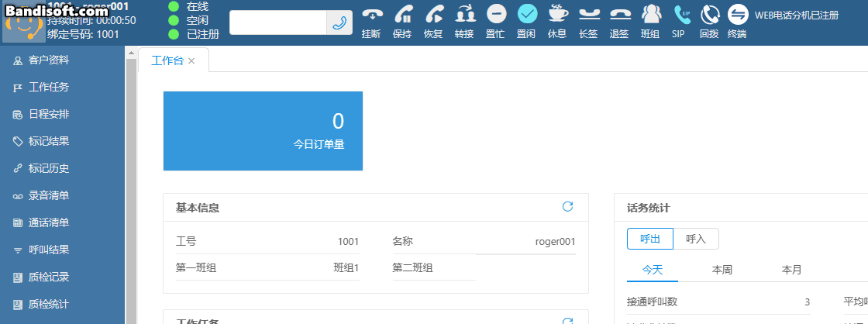The height and width of the screenshot is (324, 868).
Task: Select the 转接 transfer call icon
Action: pyautogui.click(x=464, y=15)
